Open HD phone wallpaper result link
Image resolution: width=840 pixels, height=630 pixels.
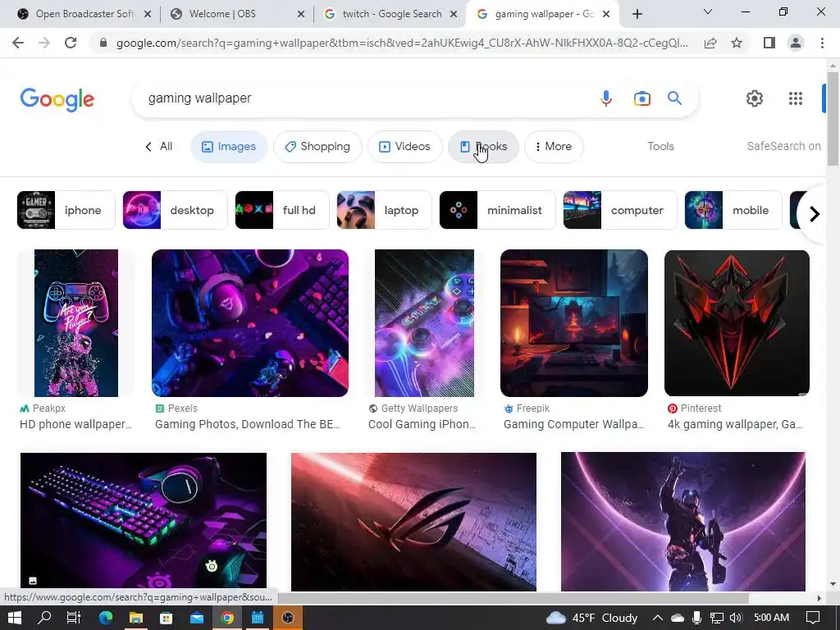click(75, 424)
